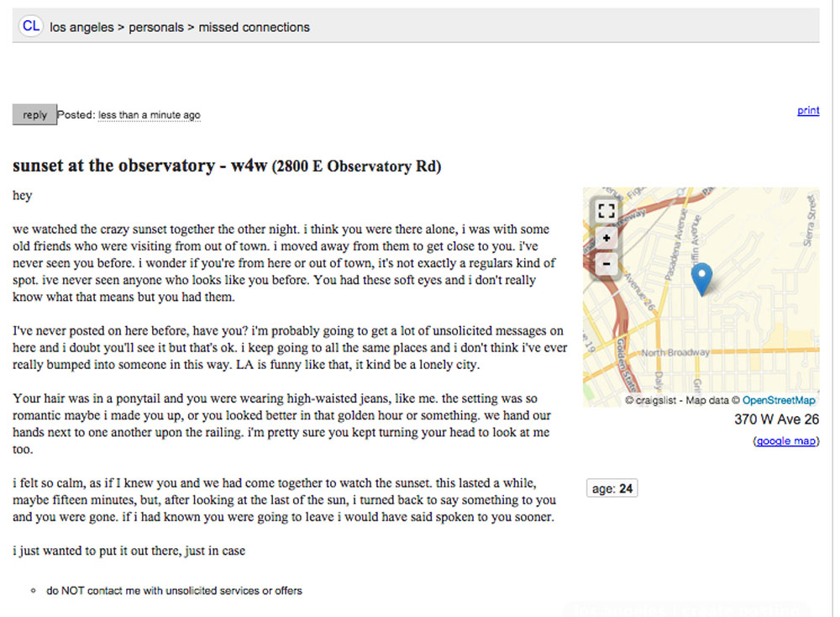Viewport: 840px width, 617px height.
Task: Click the 370 W Ave 26 address
Action: [x=776, y=419]
